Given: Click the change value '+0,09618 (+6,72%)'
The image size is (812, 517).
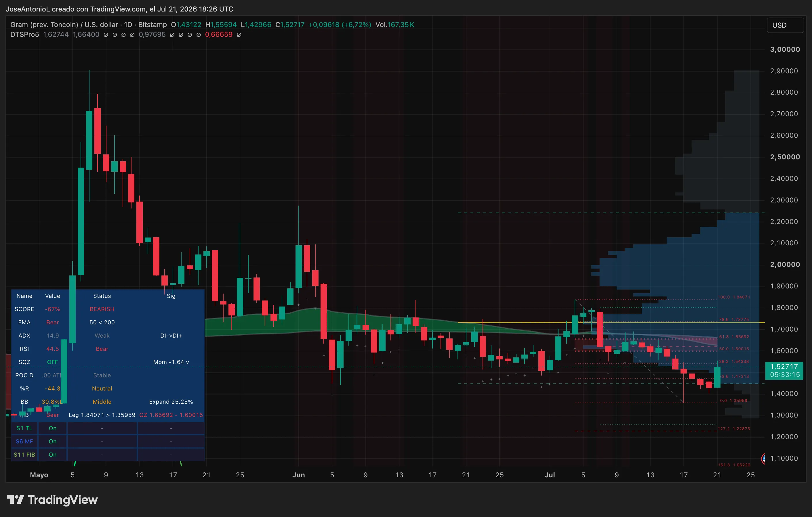Looking at the screenshot, I should 340,25.
